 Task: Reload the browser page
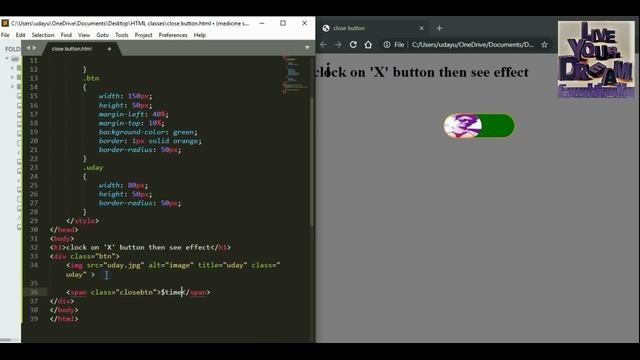(x=353, y=45)
